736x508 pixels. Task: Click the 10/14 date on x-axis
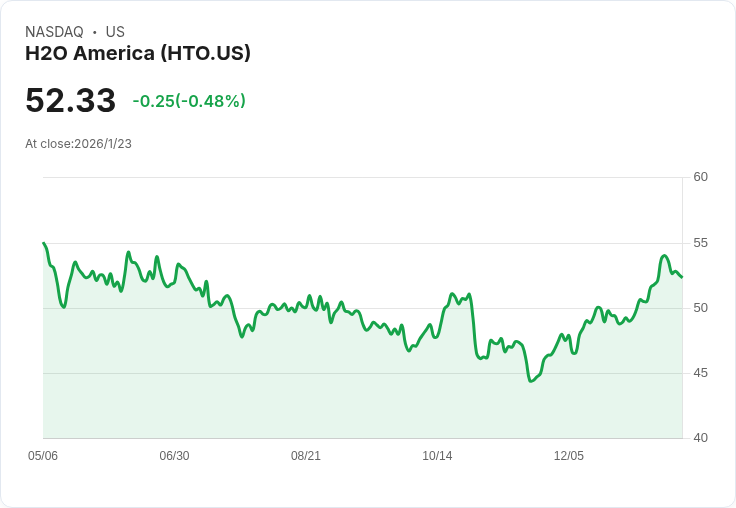pyautogui.click(x=437, y=456)
